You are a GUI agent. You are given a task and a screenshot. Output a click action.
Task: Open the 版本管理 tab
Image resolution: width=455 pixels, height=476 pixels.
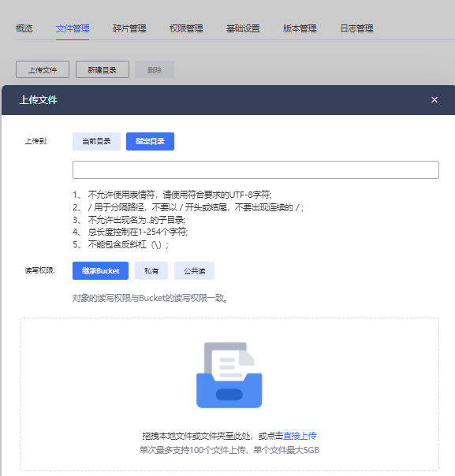300,28
